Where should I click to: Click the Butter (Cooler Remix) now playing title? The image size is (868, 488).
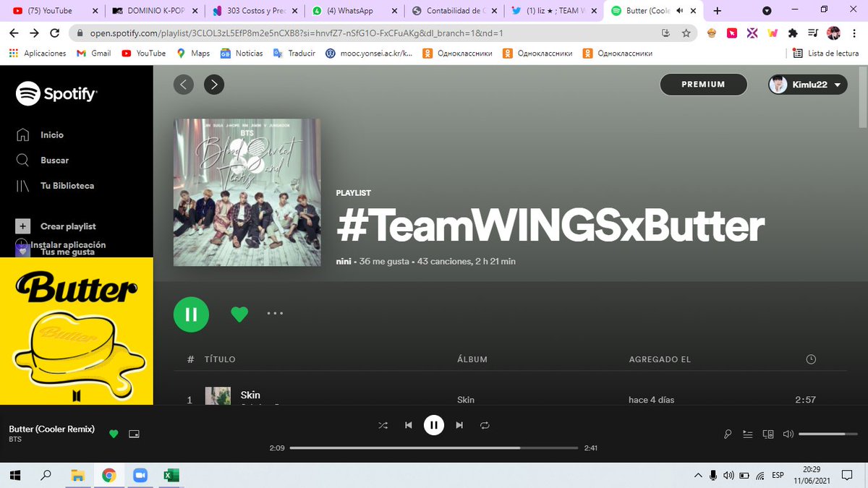tap(52, 429)
